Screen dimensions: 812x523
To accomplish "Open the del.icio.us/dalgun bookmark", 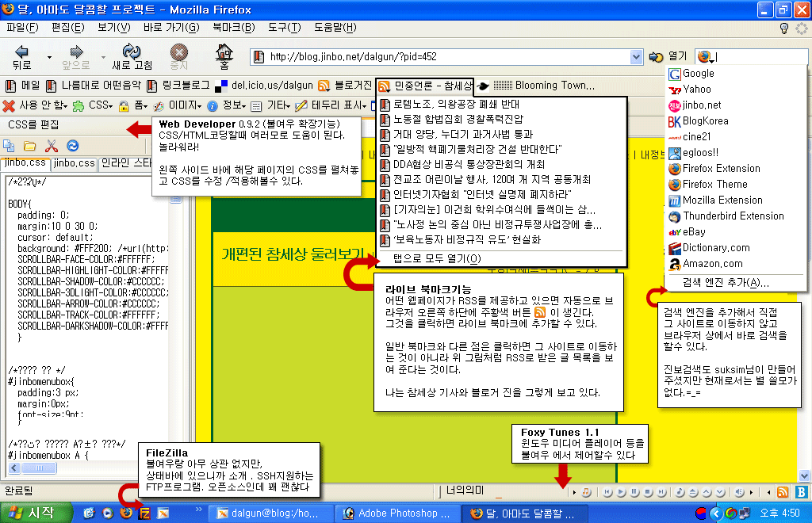I will click(264, 86).
